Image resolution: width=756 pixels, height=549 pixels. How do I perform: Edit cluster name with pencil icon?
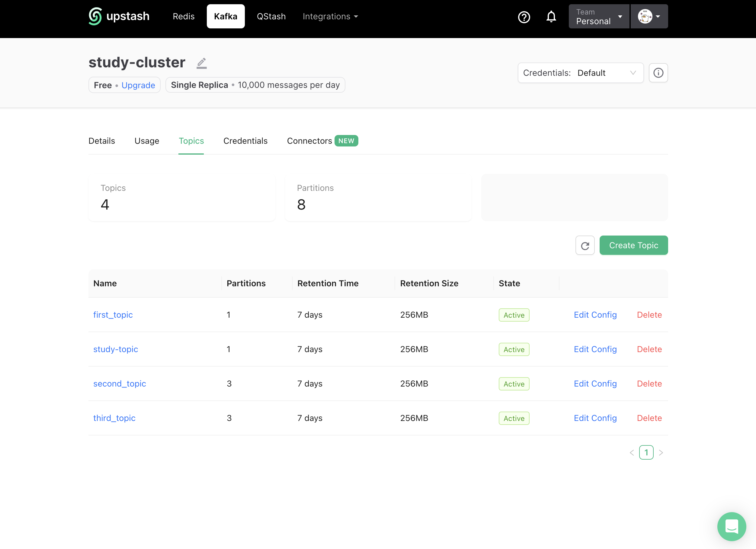[201, 63]
